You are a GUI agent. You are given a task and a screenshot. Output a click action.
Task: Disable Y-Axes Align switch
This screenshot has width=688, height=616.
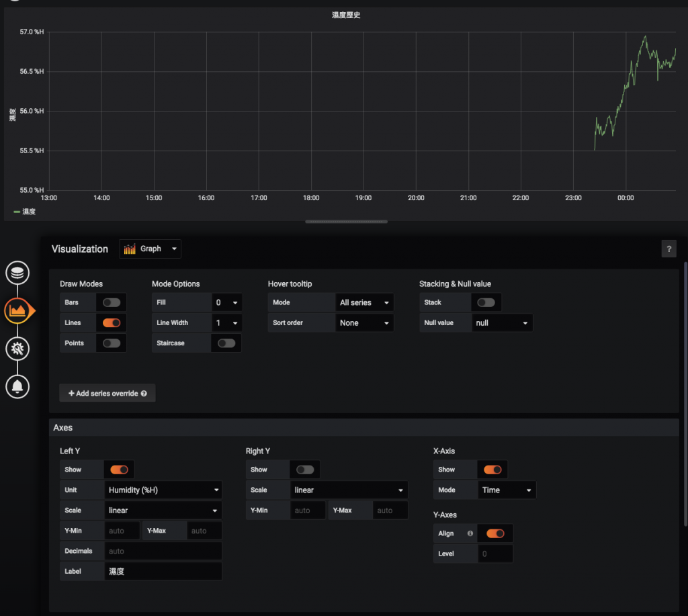(x=495, y=533)
